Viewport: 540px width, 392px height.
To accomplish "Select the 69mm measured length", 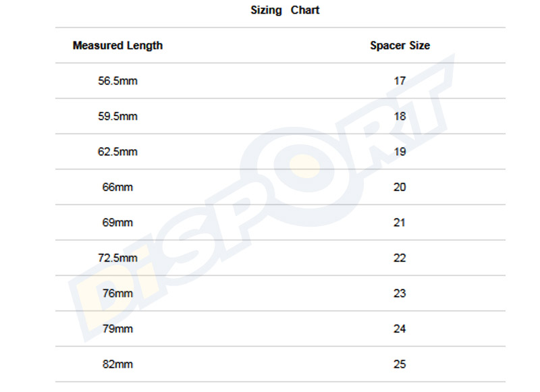I will (117, 223).
